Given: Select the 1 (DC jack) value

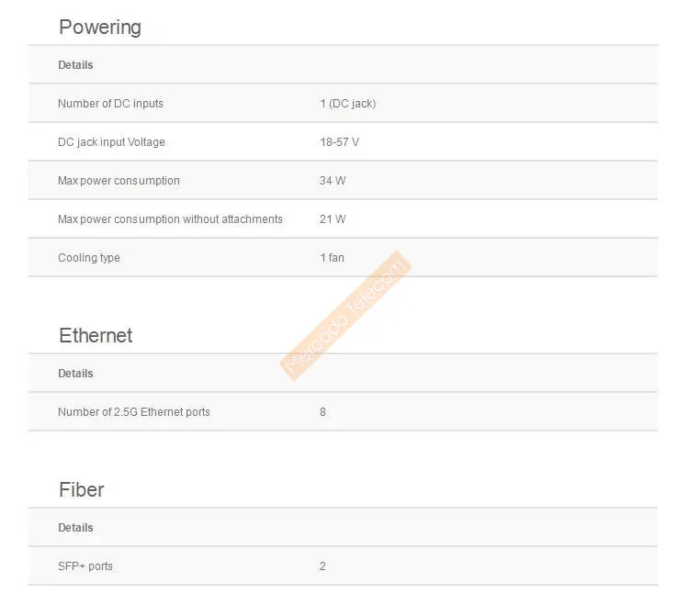Looking at the screenshot, I should pos(347,104).
